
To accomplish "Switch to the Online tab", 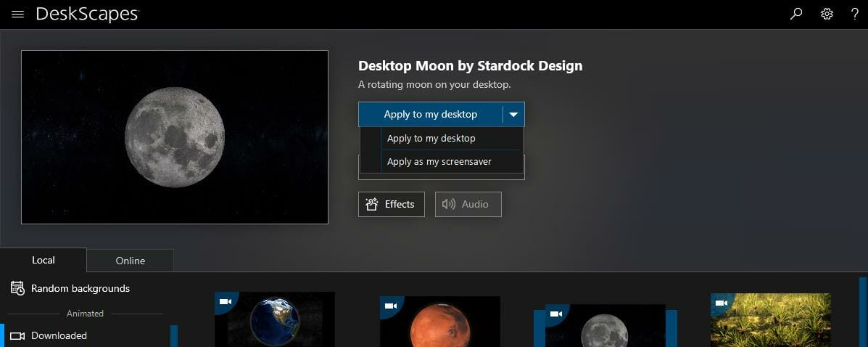I will pos(130,261).
